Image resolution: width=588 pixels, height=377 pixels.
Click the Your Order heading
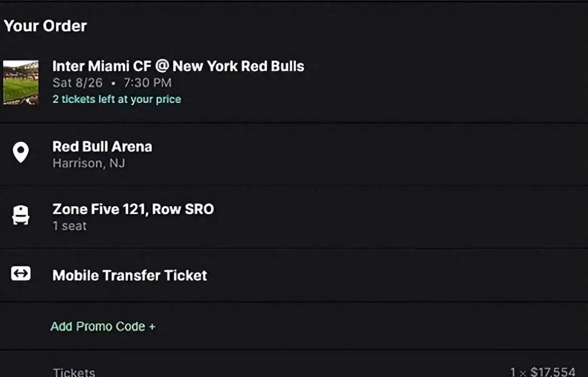tap(45, 26)
